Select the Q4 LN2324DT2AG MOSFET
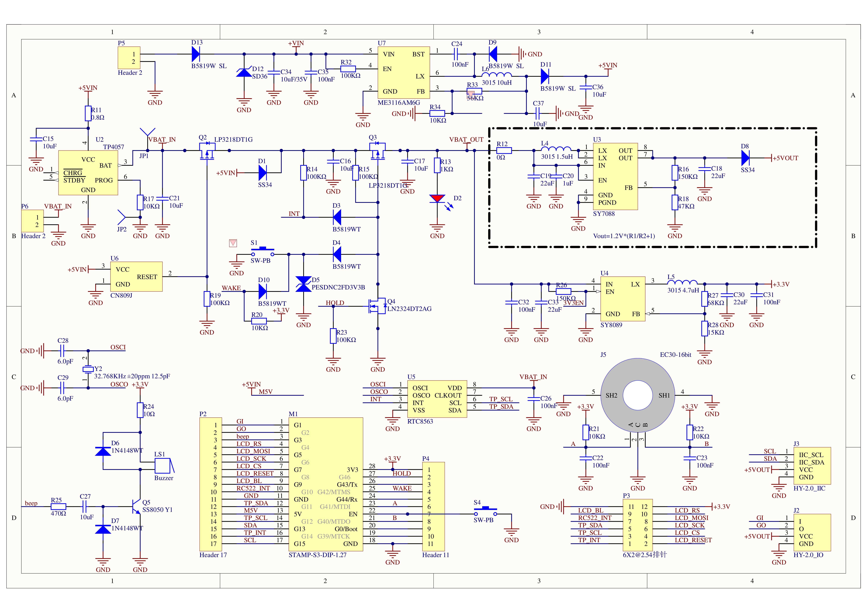 [x=378, y=306]
